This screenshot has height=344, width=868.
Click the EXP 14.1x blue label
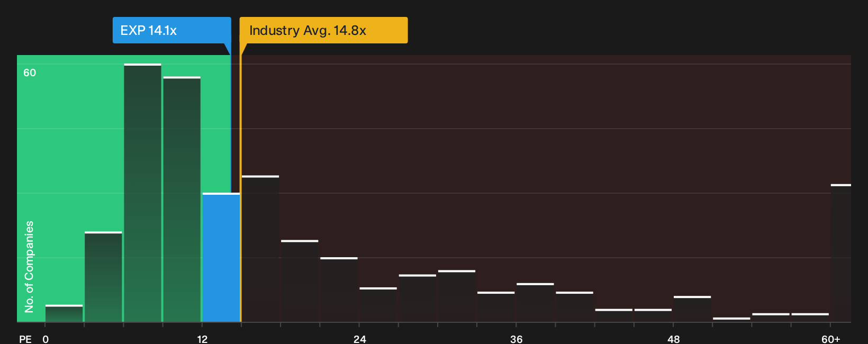coord(171,30)
